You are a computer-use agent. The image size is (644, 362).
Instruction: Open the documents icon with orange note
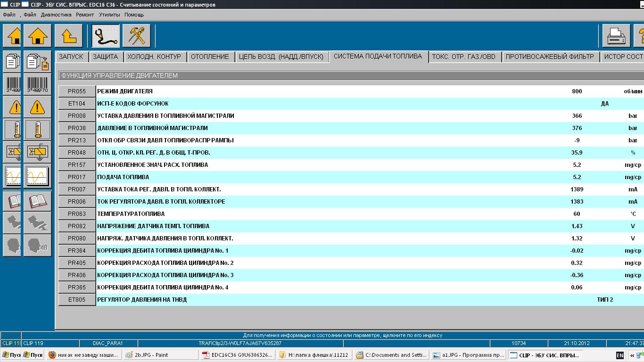coord(38,62)
